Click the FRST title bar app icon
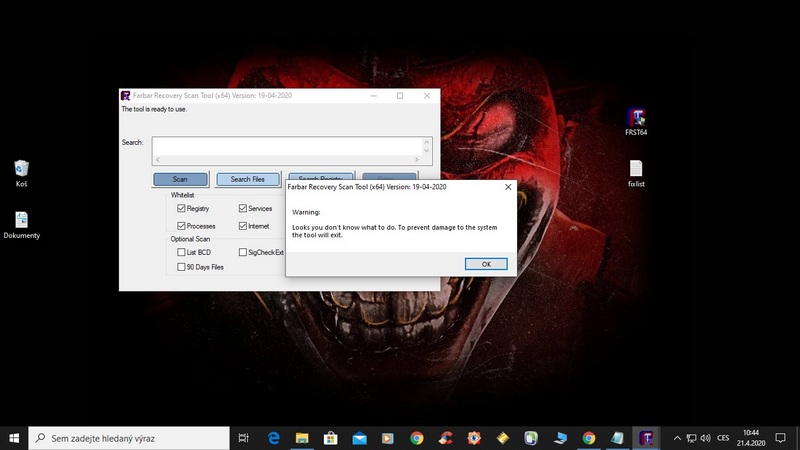 126,95
